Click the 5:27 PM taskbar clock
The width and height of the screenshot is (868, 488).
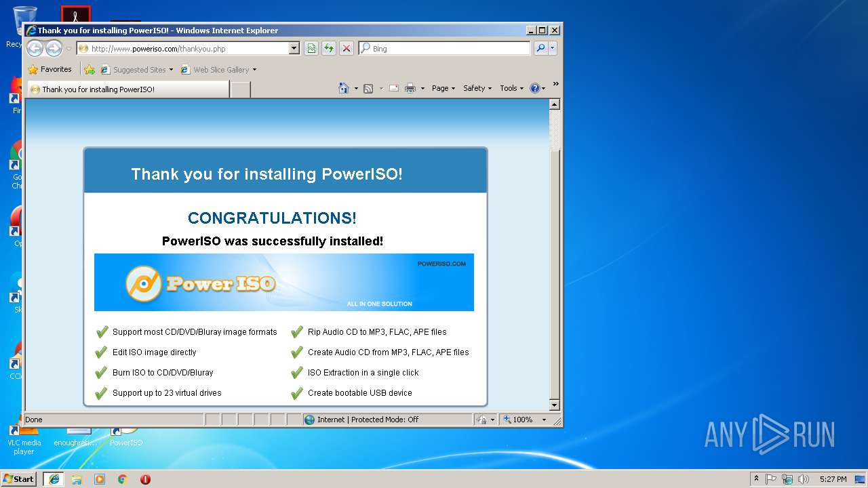(833, 479)
